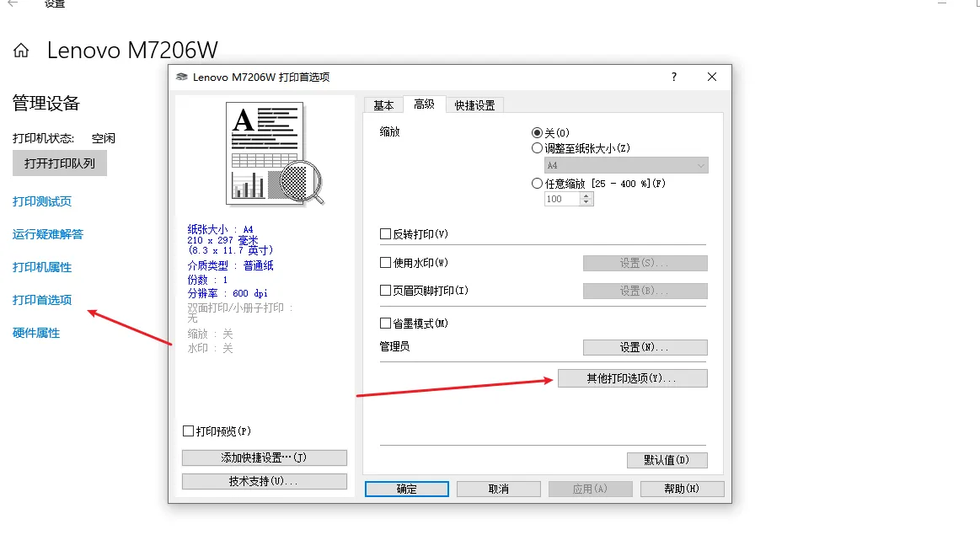Open 其他打印选项(Y)... button
The width and height of the screenshot is (980, 551).
coord(633,378)
